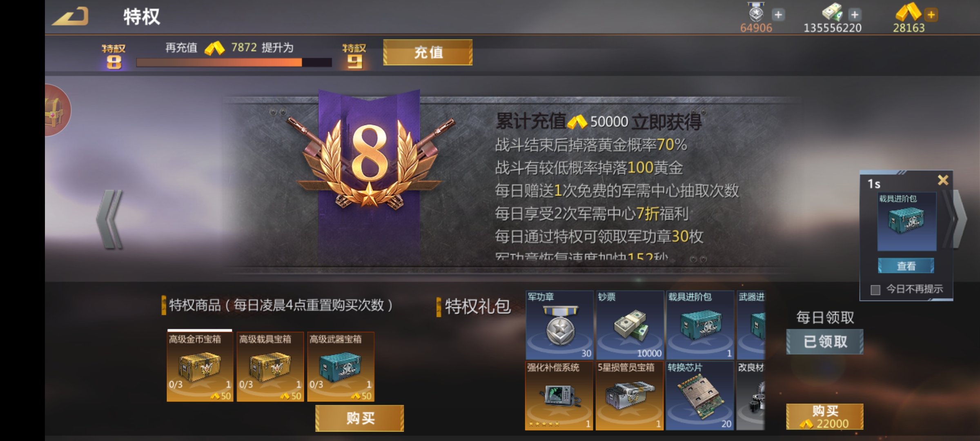Click the privilege recharge progress bar
This screenshot has height=441, width=980.
[x=234, y=62]
